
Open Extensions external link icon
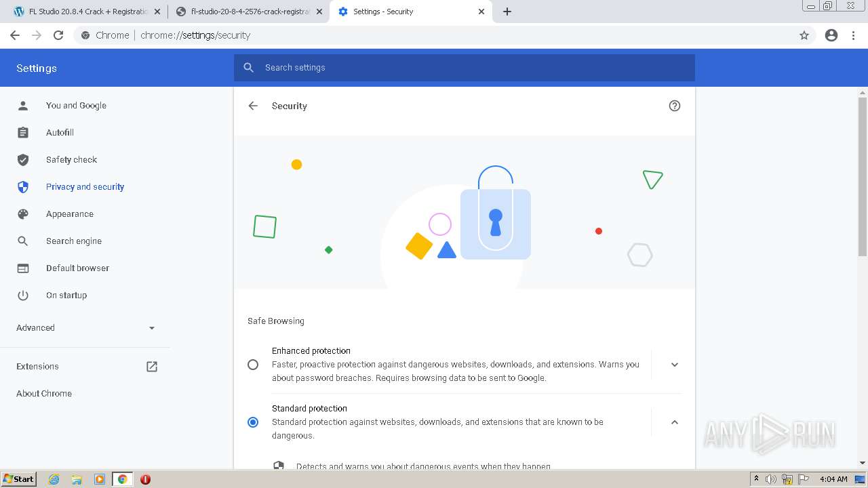pos(152,367)
